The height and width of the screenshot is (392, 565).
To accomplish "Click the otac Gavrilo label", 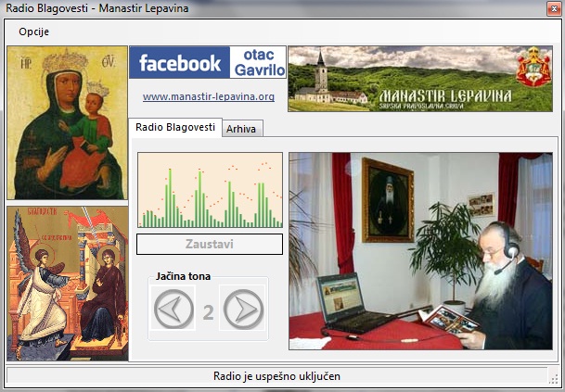I will coord(258,63).
